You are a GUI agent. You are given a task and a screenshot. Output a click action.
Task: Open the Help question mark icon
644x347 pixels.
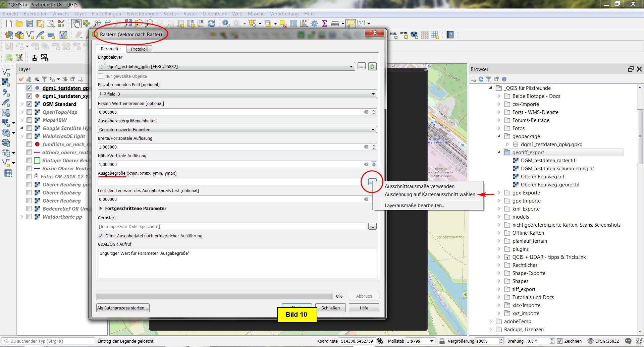tap(450, 35)
